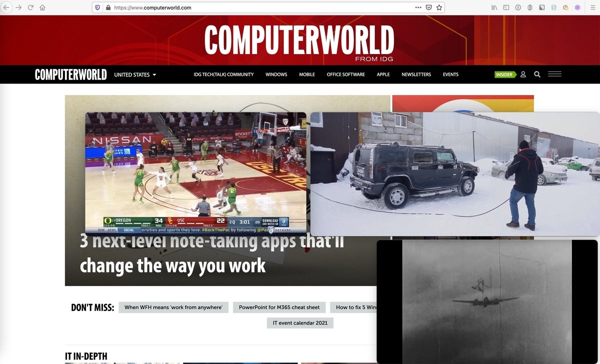This screenshot has width=600, height=364.
Task: Open the site's hamburger navigation menu
Action: click(554, 74)
